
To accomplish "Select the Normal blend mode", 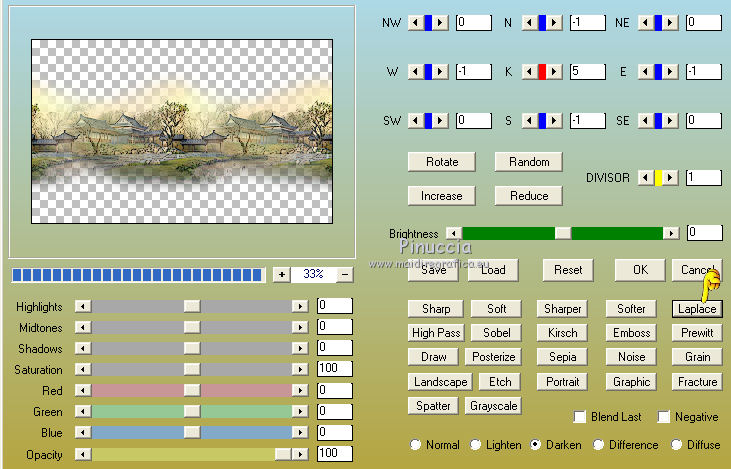I will 415,445.
